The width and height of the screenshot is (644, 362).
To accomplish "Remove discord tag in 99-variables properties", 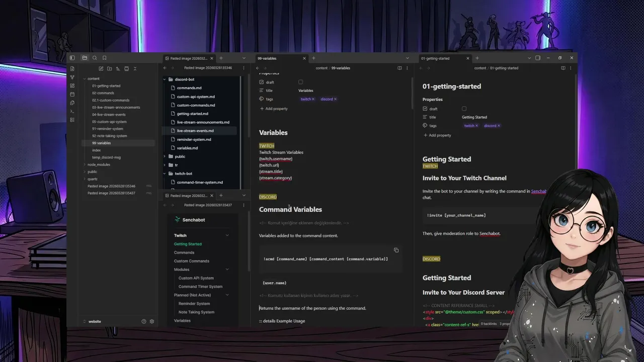I will (x=335, y=99).
